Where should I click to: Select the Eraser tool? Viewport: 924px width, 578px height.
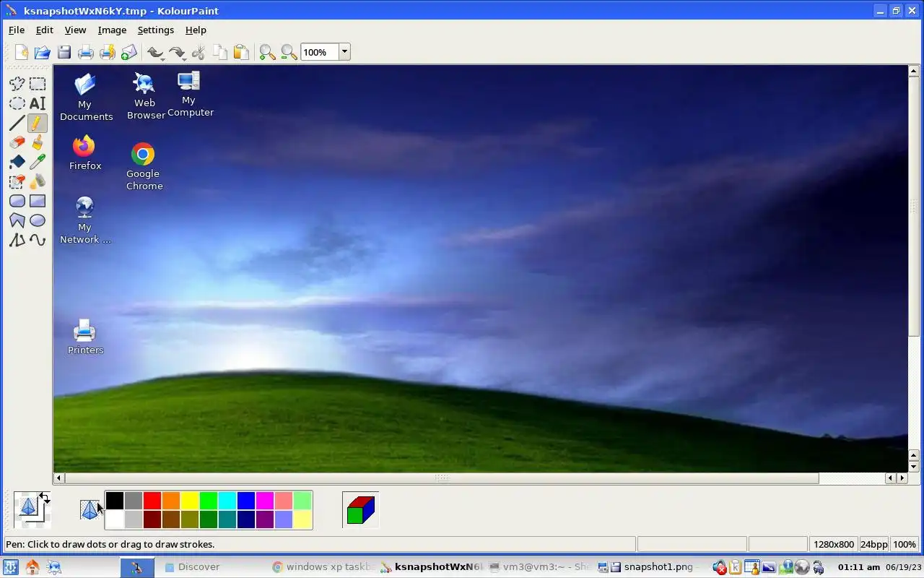point(17,142)
